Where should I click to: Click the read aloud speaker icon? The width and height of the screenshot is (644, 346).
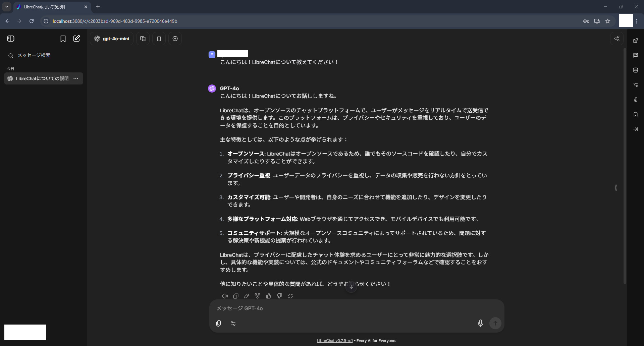point(225,296)
